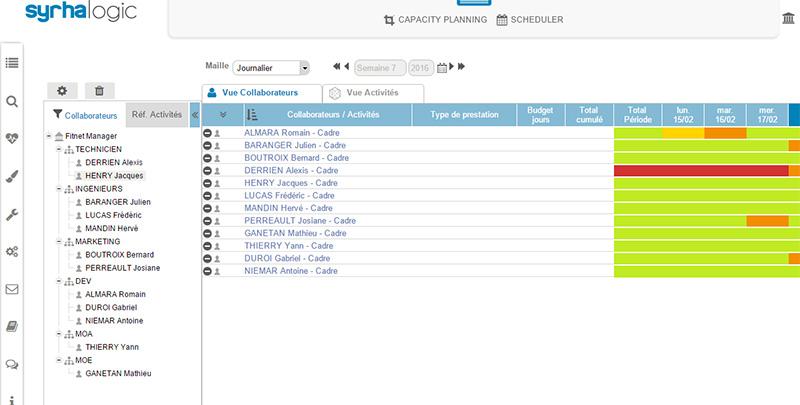This screenshot has height=405, width=800.
Task: Collapse the Fitnet Manager root node
Action: pos(49,136)
